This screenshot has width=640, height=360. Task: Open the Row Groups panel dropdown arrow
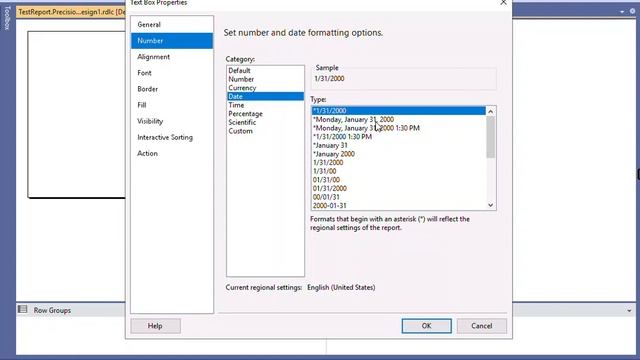click(x=629, y=311)
